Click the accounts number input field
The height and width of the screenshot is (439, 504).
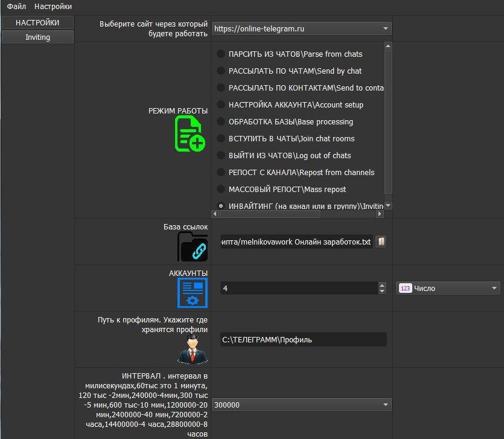pyautogui.click(x=299, y=288)
